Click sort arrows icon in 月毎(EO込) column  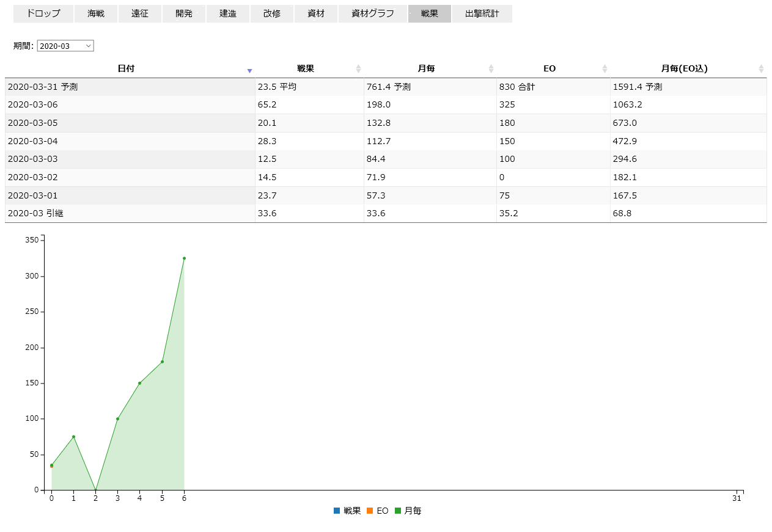761,69
